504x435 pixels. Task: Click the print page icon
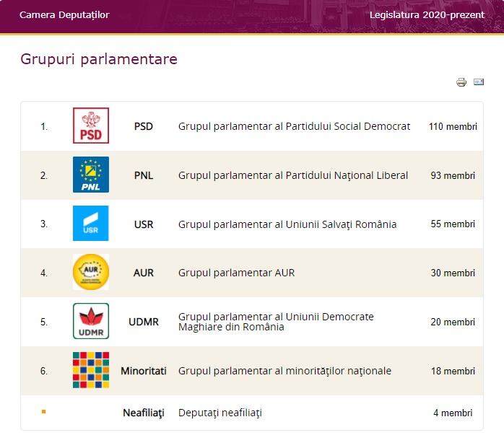(461, 82)
